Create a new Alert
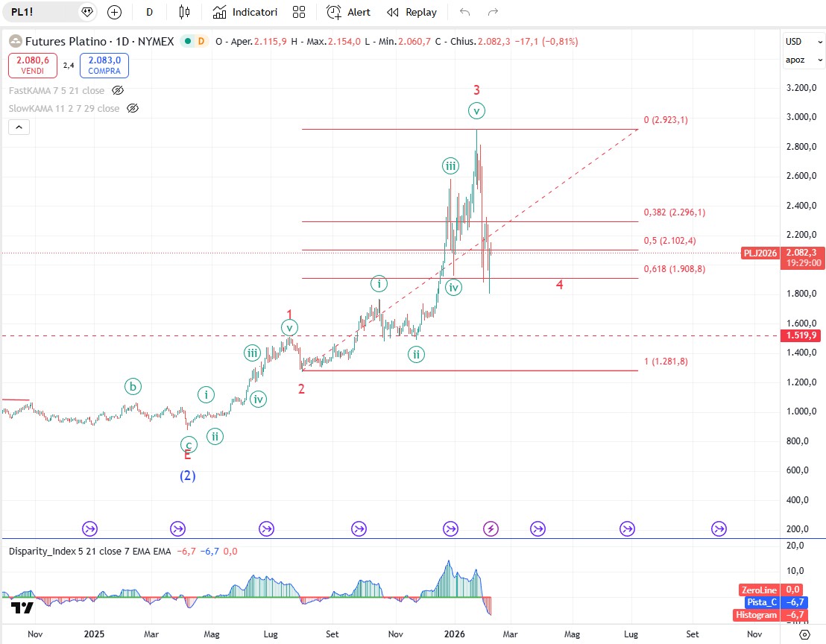The height and width of the screenshot is (644, 826). tap(348, 12)
